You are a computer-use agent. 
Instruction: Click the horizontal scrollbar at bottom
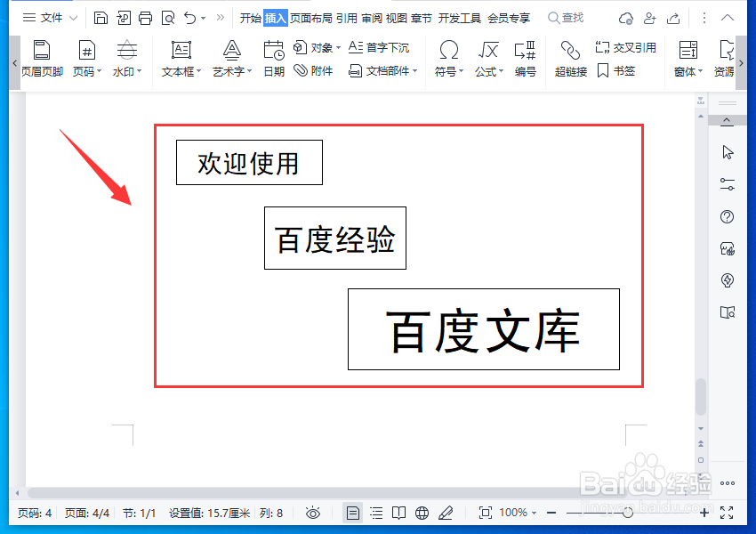(328, 493)
